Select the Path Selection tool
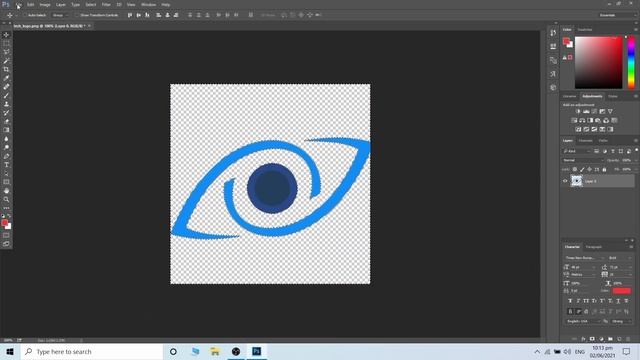Screen dimensions: 640x360 click(6, 173)
